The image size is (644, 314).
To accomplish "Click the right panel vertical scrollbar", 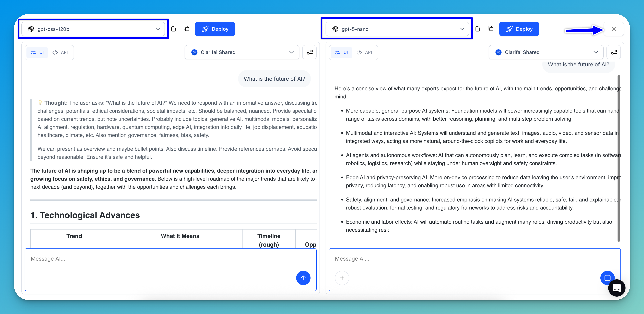I will pyautogui.click(x=619, y=158).
